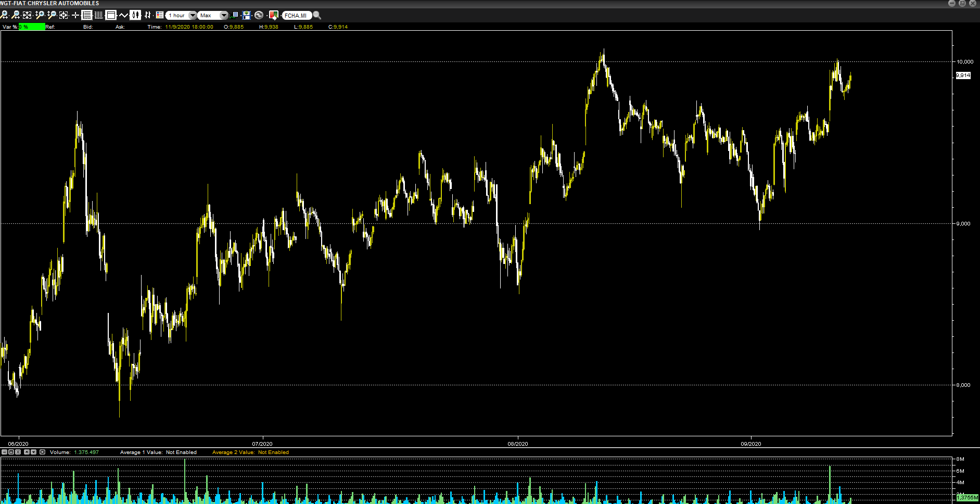The image size is (980, 504).
Task: Click the 9,914 current price label
Action: (963, 75)
